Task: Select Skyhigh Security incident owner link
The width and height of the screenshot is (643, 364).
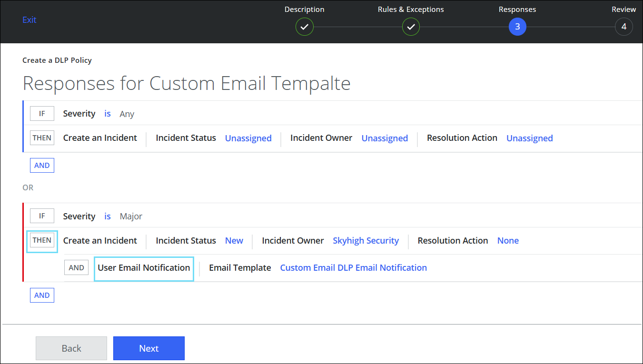Action: [x=366, y=241]
